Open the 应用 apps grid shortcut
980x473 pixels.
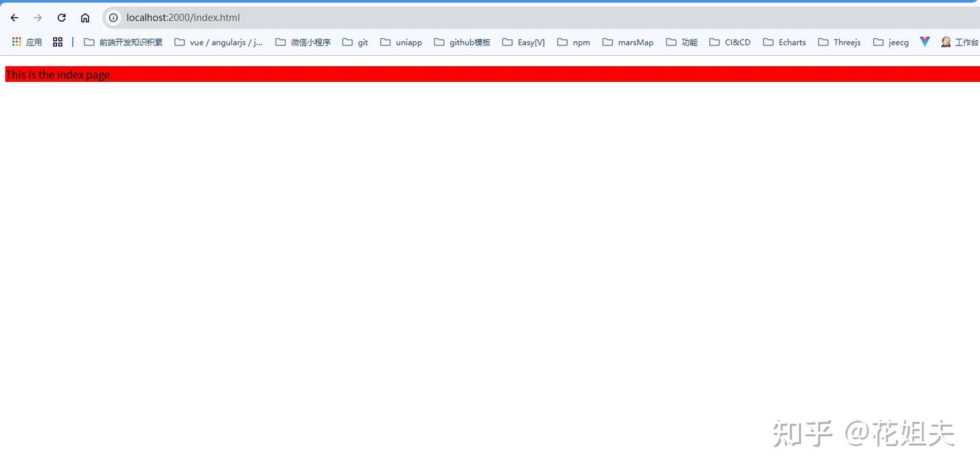click(x=27, y=42)
